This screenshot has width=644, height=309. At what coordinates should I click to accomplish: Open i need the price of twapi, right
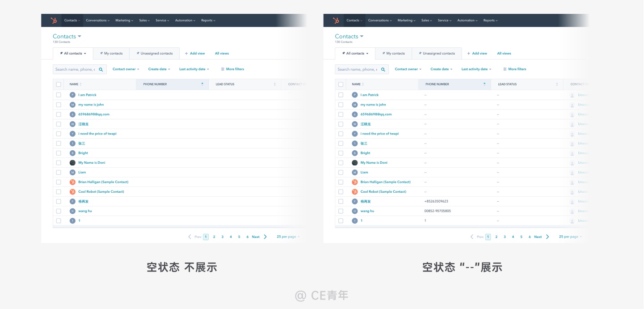pyautogui.click(x=379, y=134)
